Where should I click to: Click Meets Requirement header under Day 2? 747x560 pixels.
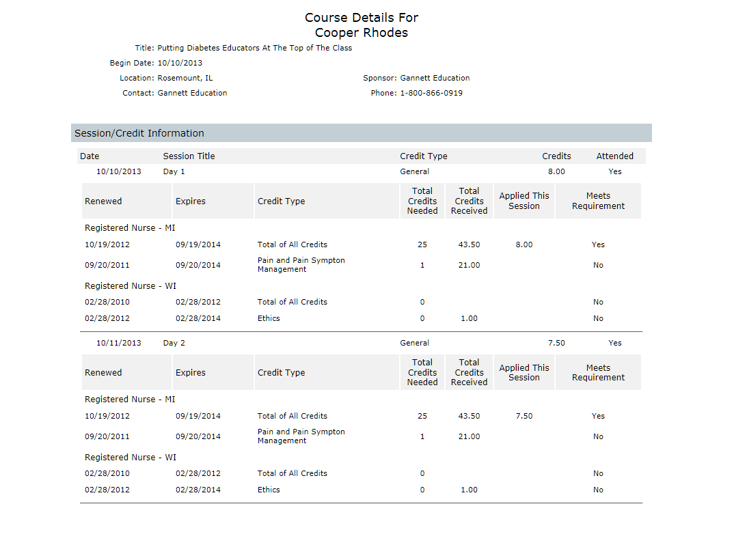(x=598, y=373)
